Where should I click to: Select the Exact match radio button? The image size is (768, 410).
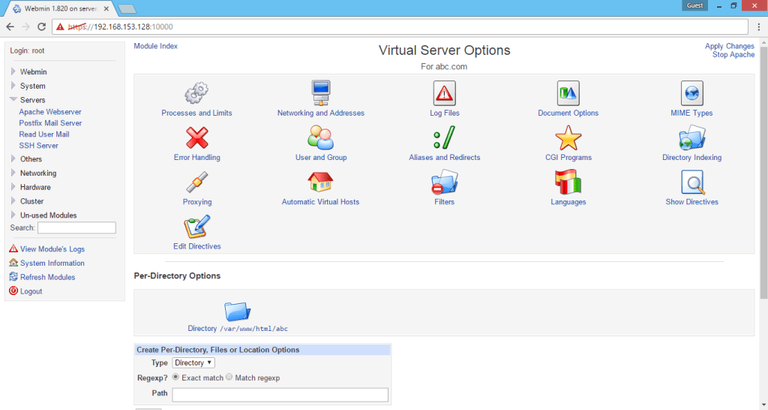click(176, 377)
